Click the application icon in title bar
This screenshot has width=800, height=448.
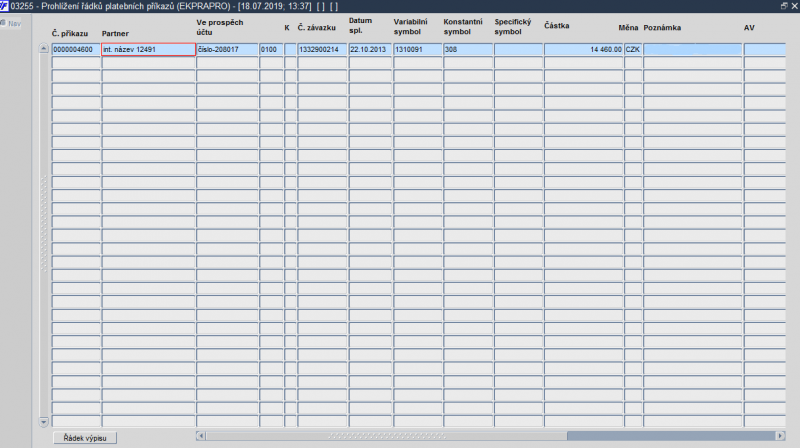pos(5,6)
